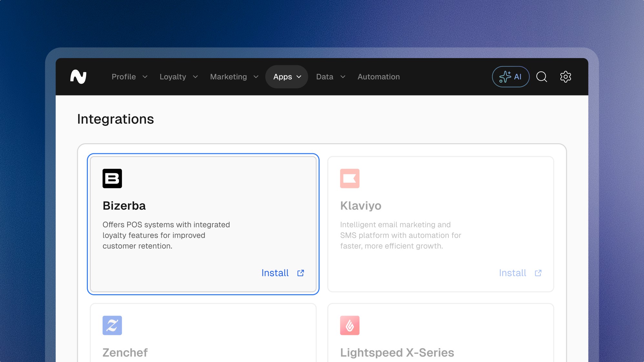This screenshot has height=362, width=644.
Task: Click Install link for Bizerba
Action: coord(275,273)
